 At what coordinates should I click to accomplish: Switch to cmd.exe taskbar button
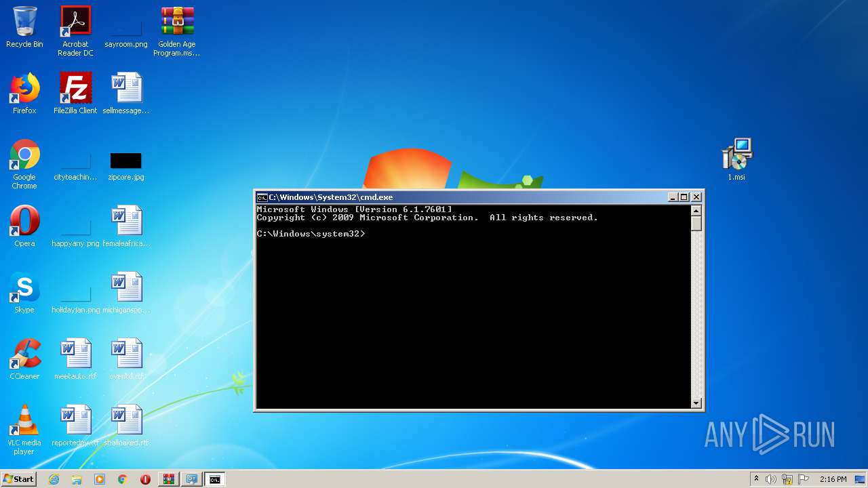(214, 479)
